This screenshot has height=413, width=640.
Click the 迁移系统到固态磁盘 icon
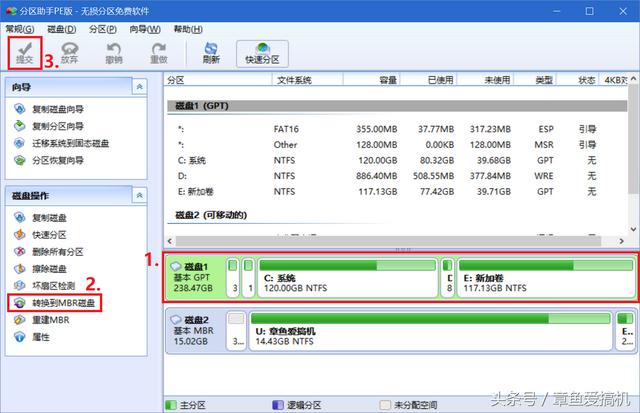20,143
